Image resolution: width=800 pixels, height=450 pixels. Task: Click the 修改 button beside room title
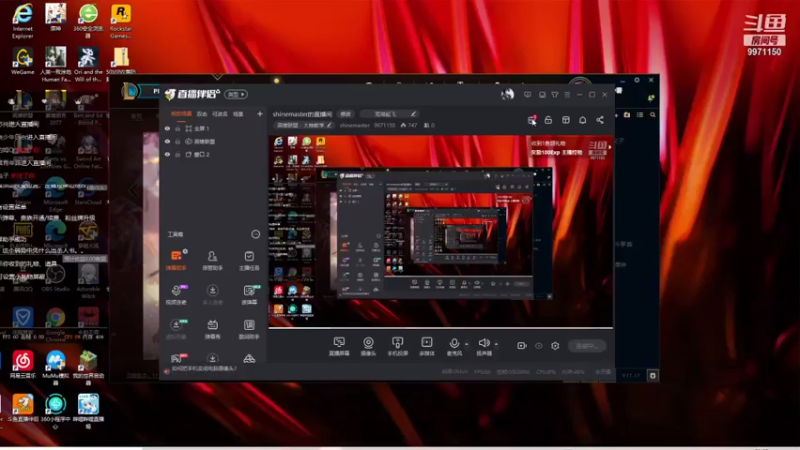[x=346, y=114]
